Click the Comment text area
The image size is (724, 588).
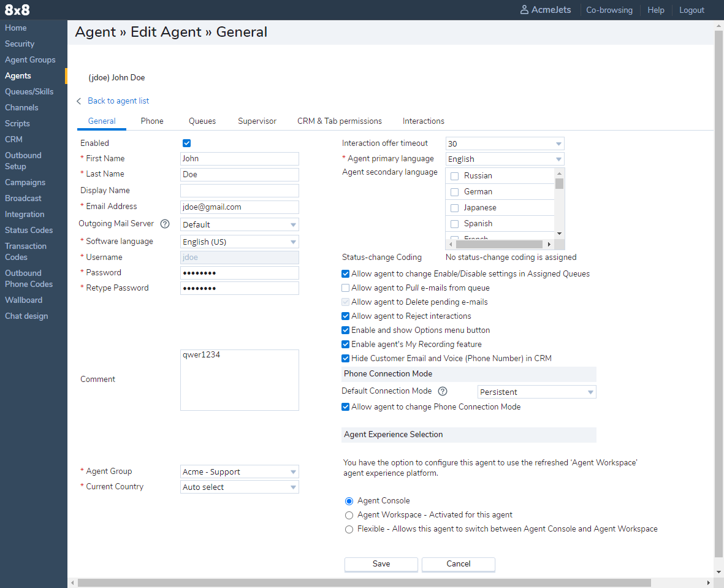pyautogui.click(x=239, y=380)
